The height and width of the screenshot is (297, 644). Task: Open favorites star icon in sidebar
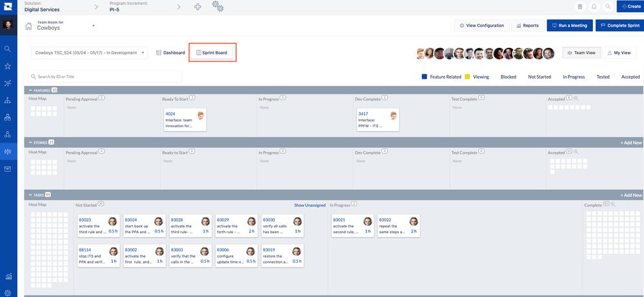(x=7, y=66)
